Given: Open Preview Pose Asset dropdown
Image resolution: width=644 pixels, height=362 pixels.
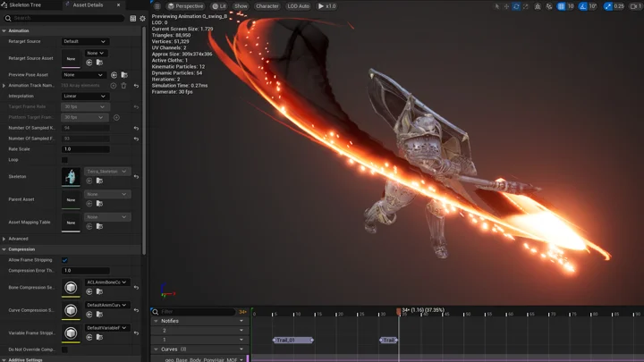Looking at the screenshot, I should (x=83, y=75).
